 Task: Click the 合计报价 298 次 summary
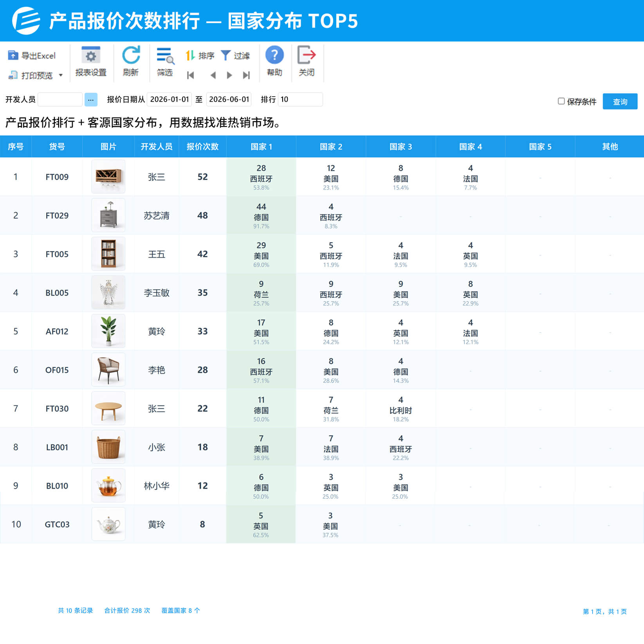(127, 610)
